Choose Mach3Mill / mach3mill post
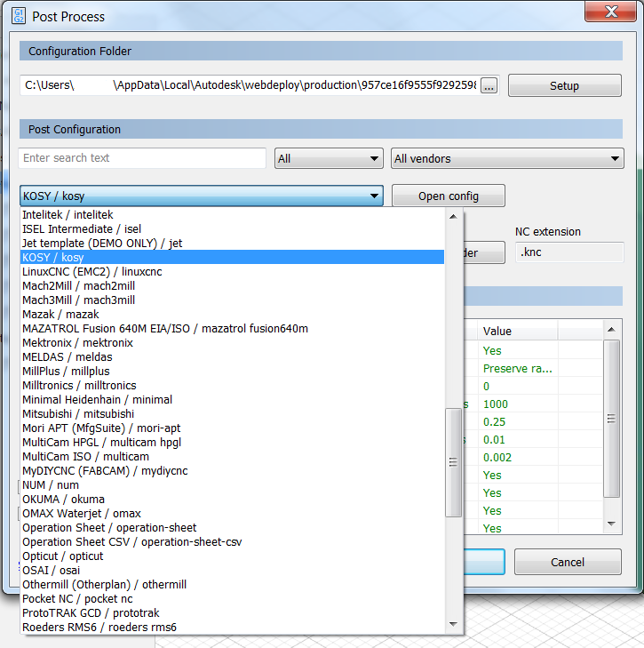This screenshot has width=644, height=648. point(78,300)
